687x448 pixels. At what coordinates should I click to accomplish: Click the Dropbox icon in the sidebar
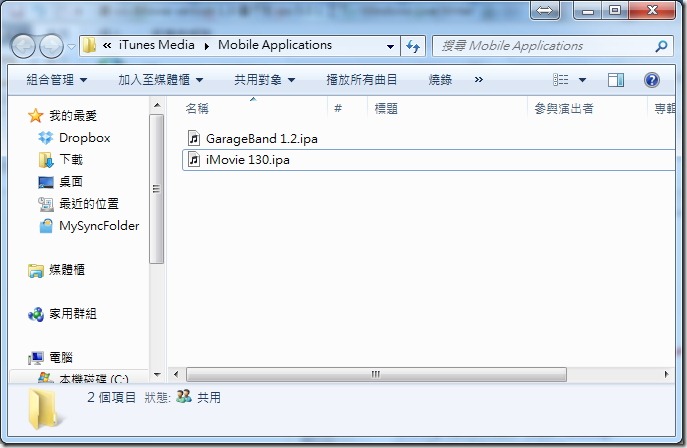[46, 138]
